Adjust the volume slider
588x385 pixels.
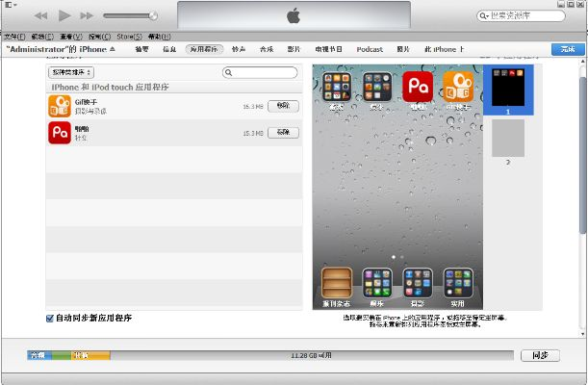coord(131,16)
